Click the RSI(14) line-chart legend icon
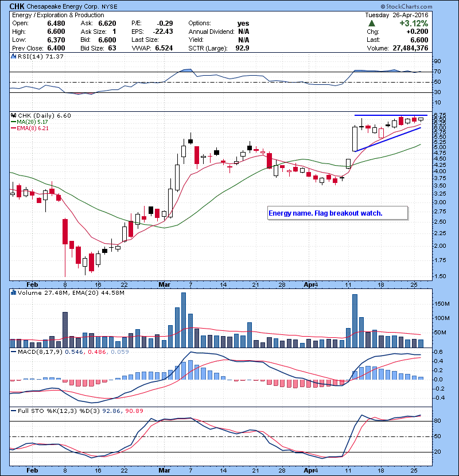 [x=14, y=56]
